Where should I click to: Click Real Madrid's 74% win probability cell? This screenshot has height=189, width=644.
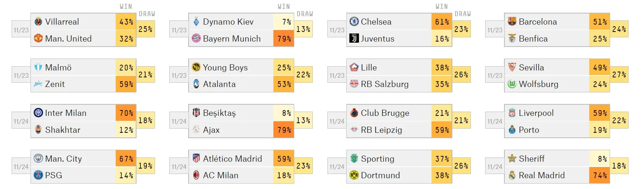coord(600,176)
